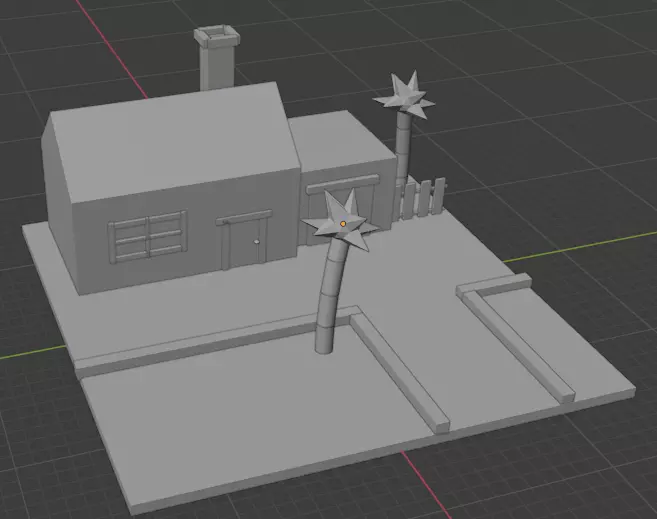Select the star-shaped leaves of the rear palm
This screenshot has width=657, height=519.
[x=404, y=96]
